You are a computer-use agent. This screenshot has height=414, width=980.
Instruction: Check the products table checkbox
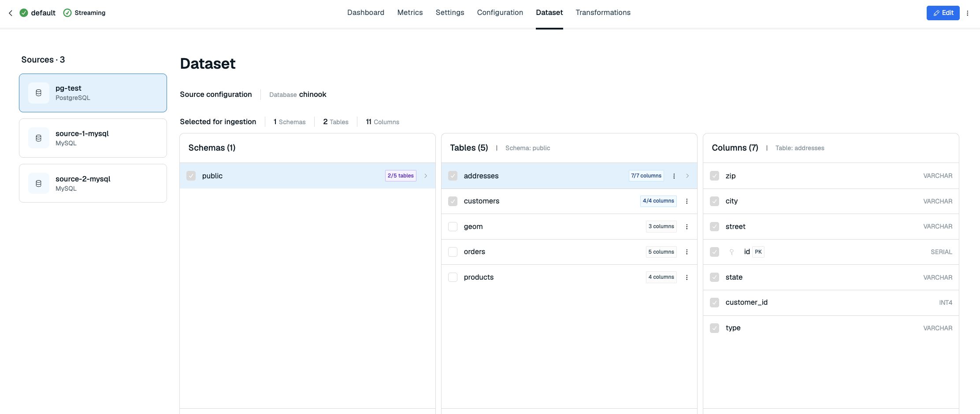453,277
